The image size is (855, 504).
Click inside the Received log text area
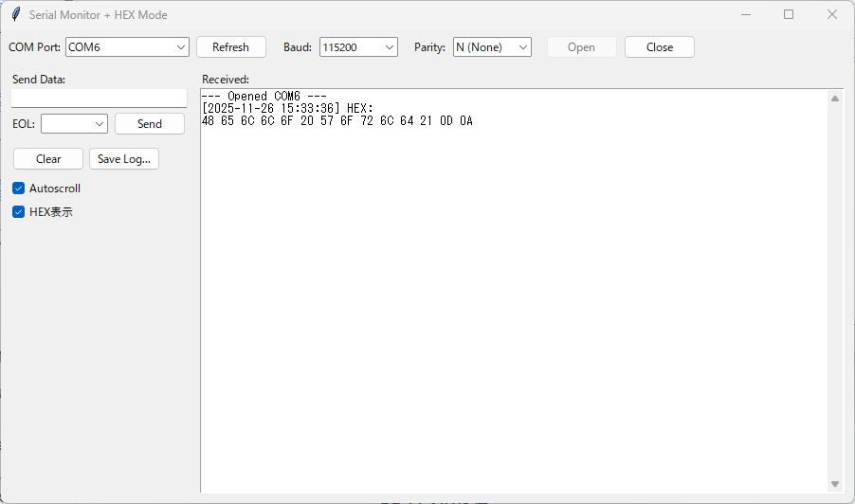(512, 303)
